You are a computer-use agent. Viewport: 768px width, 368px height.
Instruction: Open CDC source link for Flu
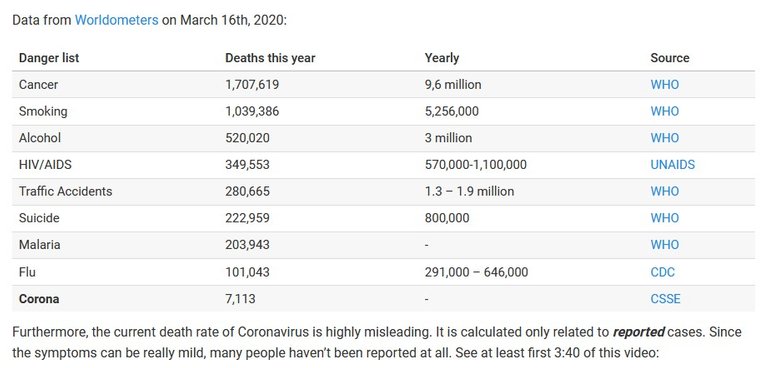point(663,271)
